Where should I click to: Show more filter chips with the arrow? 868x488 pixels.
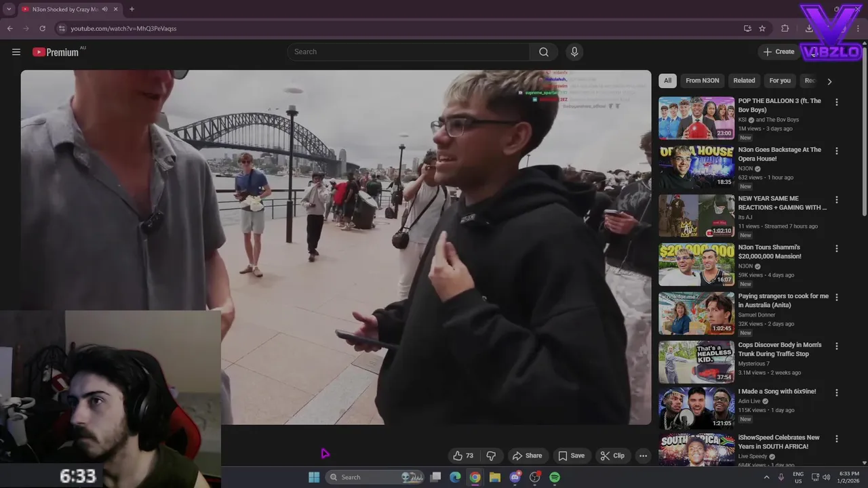click(829, 81)
